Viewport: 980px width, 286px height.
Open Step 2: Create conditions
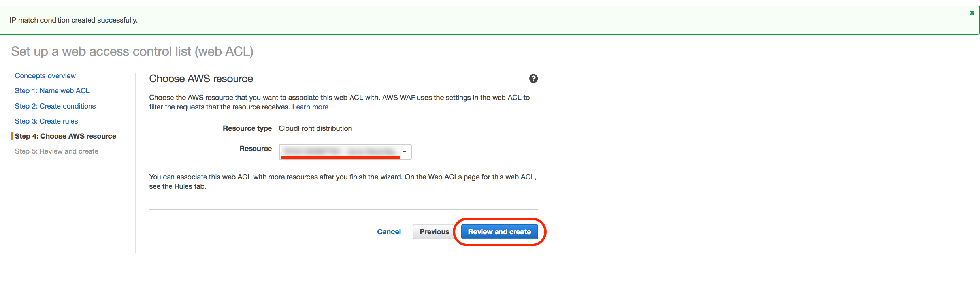[x=55, y=106]
